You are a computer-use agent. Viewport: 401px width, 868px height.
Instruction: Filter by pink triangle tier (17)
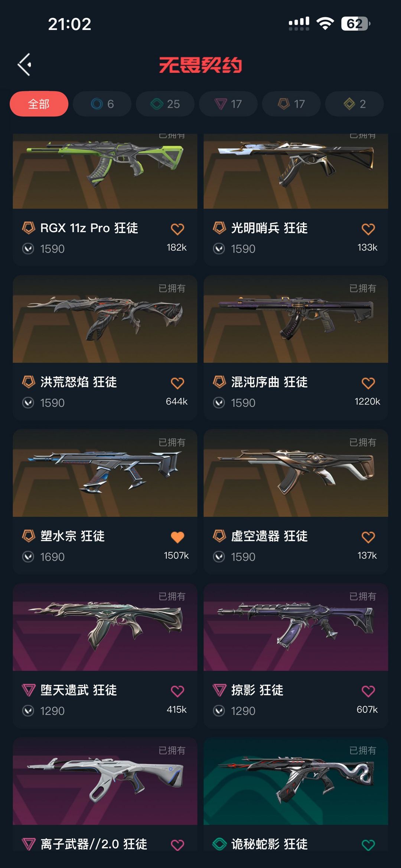coord(228,104)
